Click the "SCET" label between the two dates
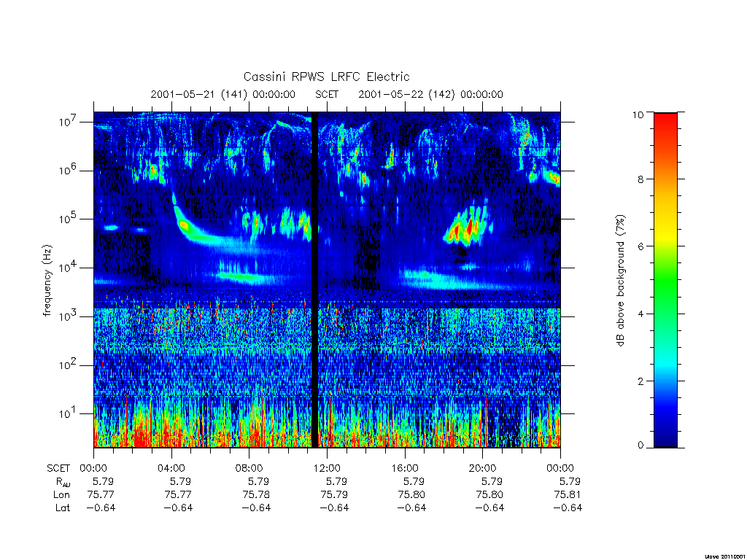The width and height of the screenshot is (747, 560). click(327, 94)
